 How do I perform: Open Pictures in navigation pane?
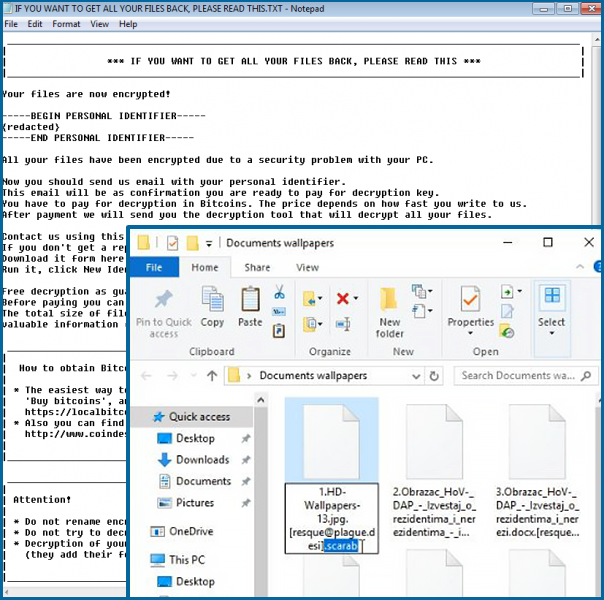tap(195, 503)
